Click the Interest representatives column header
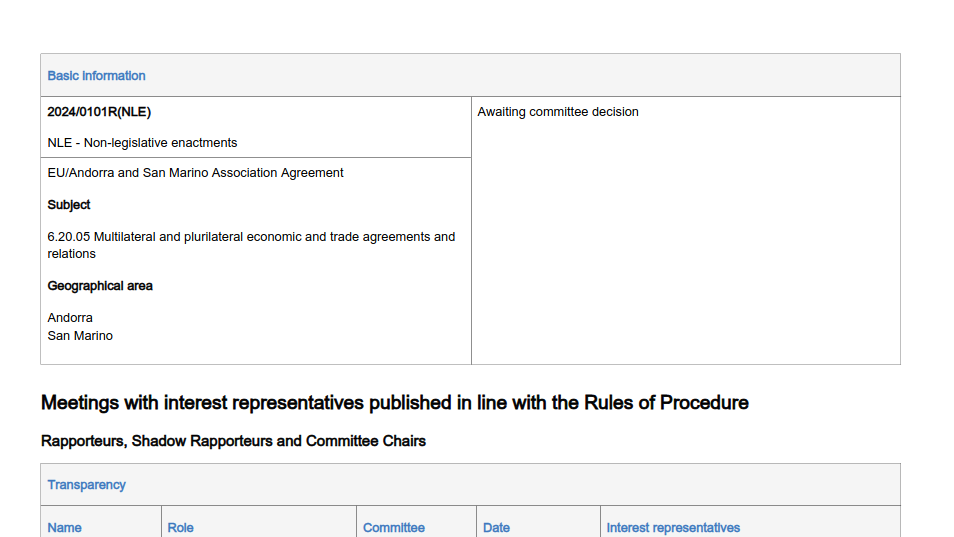 pyautogui.click(x=673, y=528)
